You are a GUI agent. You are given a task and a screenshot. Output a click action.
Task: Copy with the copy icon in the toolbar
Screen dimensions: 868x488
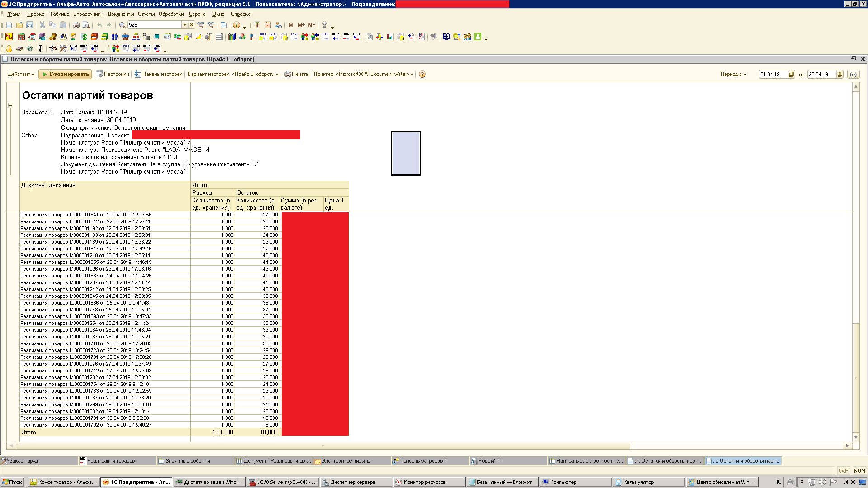(x=52, y=25)
